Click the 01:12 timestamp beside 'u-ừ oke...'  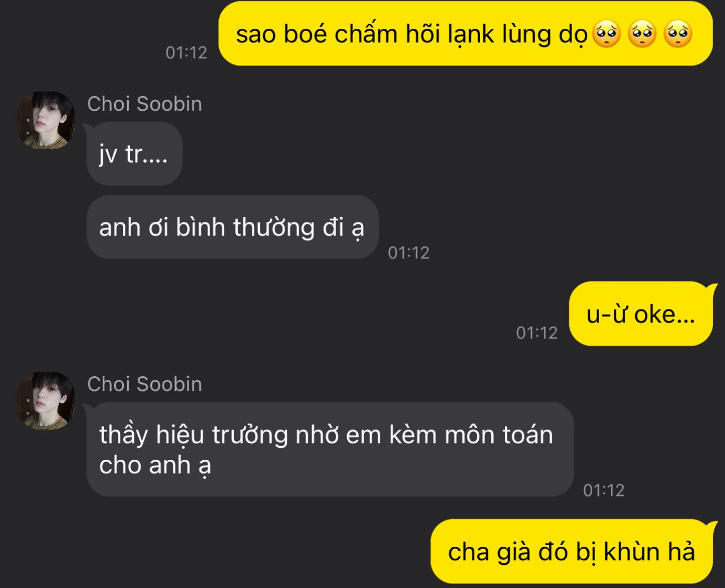[x=537, y=333]
